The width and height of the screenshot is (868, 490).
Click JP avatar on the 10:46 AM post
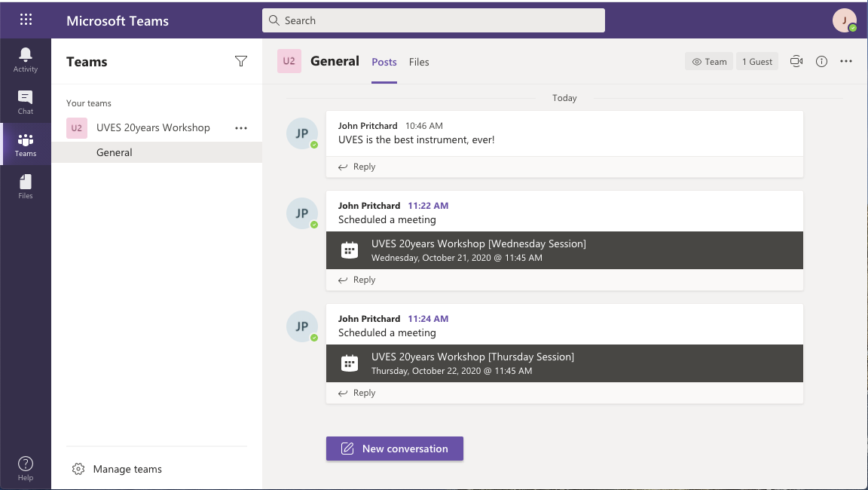(302, 133)
